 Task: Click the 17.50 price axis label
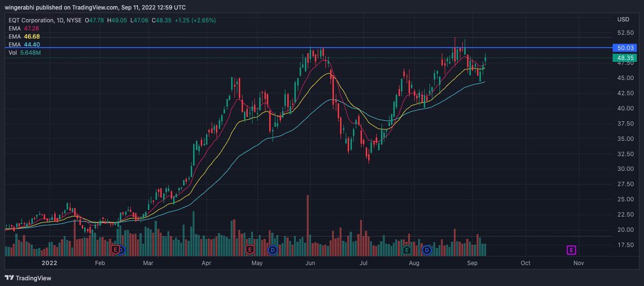tap(625, 245)
